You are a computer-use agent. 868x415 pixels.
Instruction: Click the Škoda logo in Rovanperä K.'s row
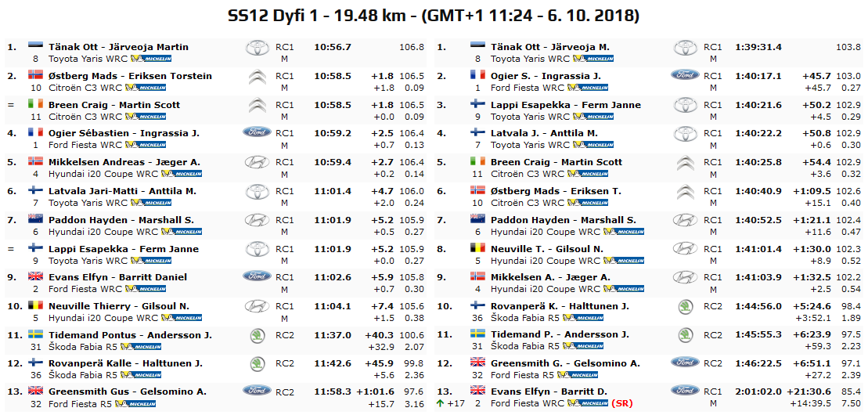tap(685, 307)
